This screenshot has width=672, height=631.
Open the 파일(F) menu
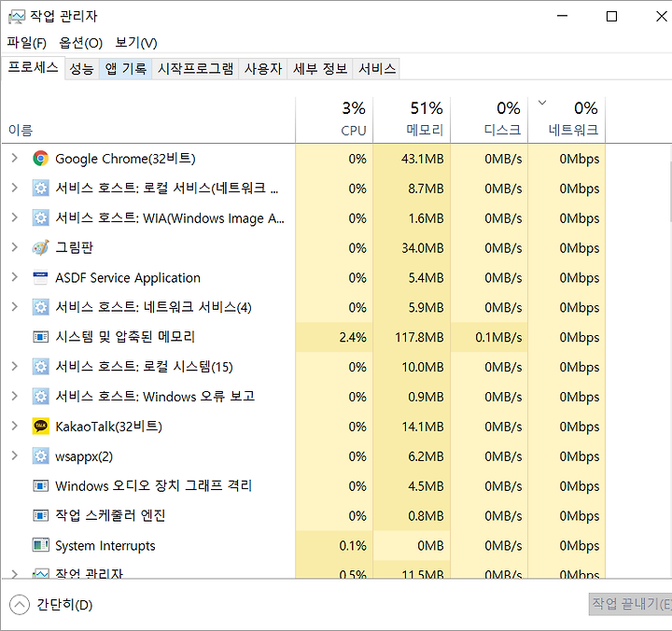pyautogui.click(x=26, y=42)
